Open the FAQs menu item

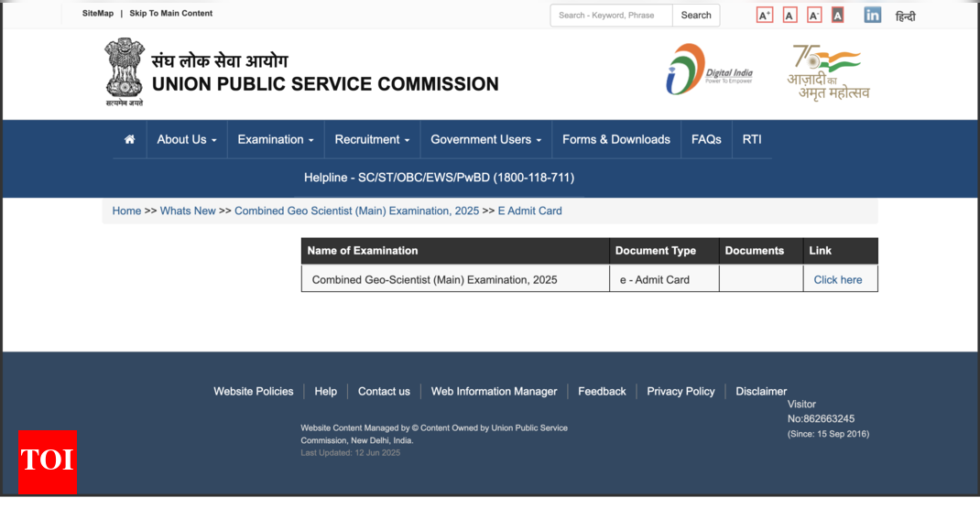click(706, 140)
